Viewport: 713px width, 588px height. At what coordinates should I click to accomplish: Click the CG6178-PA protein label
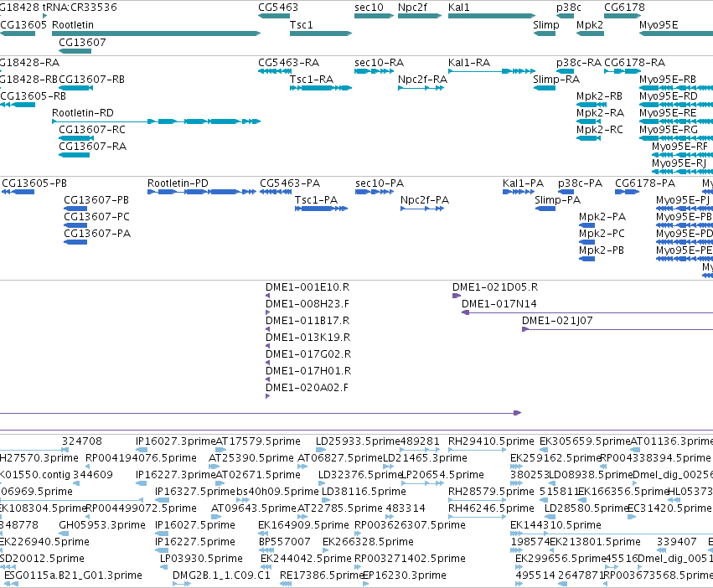(645, 183)
